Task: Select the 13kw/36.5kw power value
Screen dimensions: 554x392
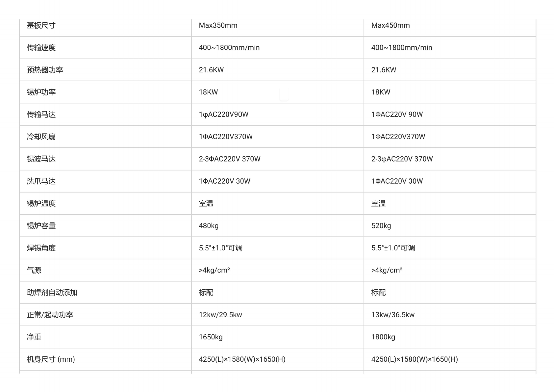Action: coord(393,315)
